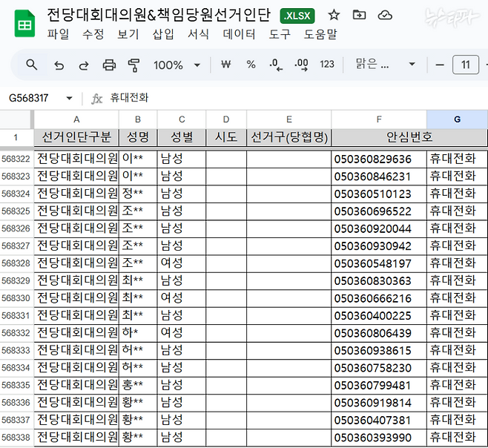Select column A header
The width and height of the screenshot is (488, 448).
(76, 119)
